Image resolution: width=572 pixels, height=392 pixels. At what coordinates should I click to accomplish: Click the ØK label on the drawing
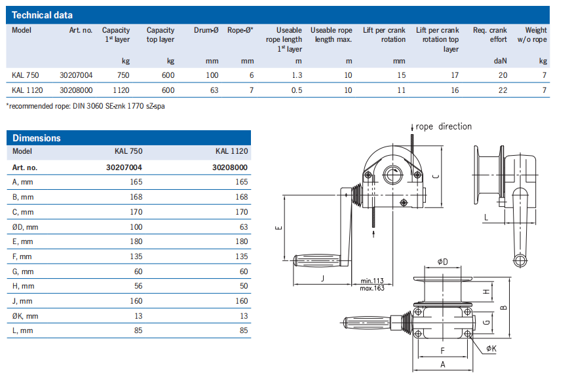pos(491,349)
